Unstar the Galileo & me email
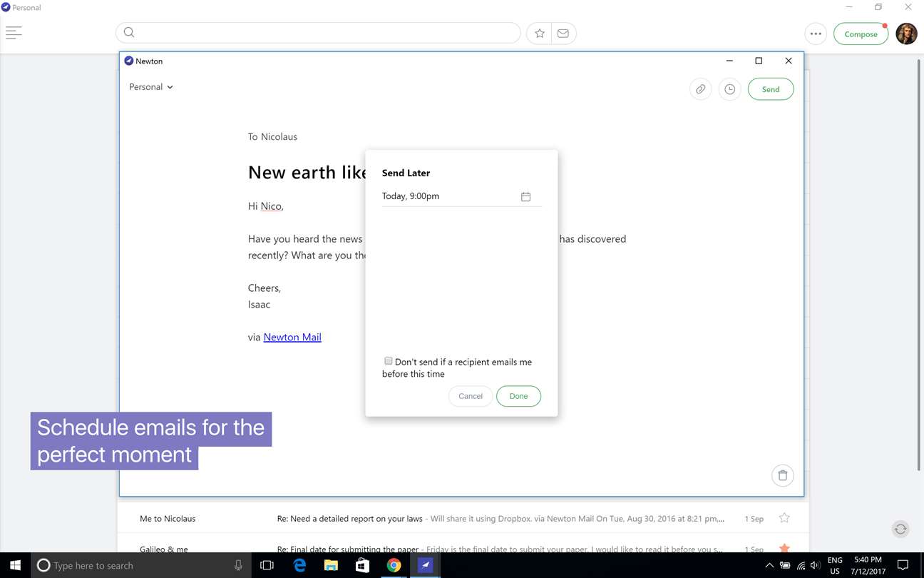The height and width of the screenshot is (578, 924). tap(784, 549)
